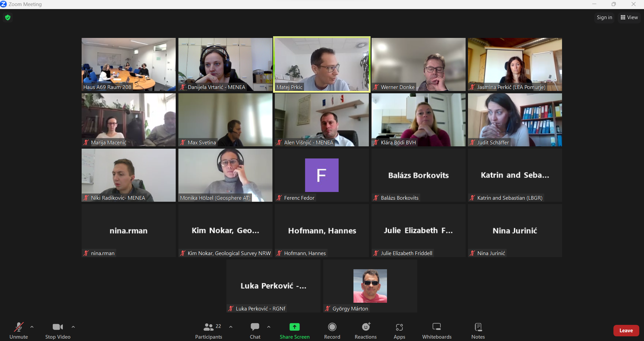
Task: Click the Sign in button
Action: [x=604, y=17]
